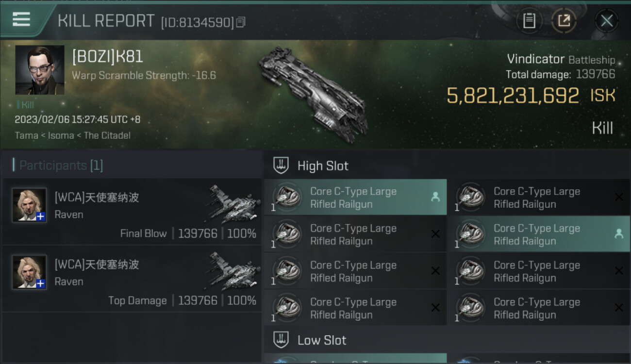Open the clipboard notes icon button
This screenshot has width=631, height=364.
click(529, 21)
